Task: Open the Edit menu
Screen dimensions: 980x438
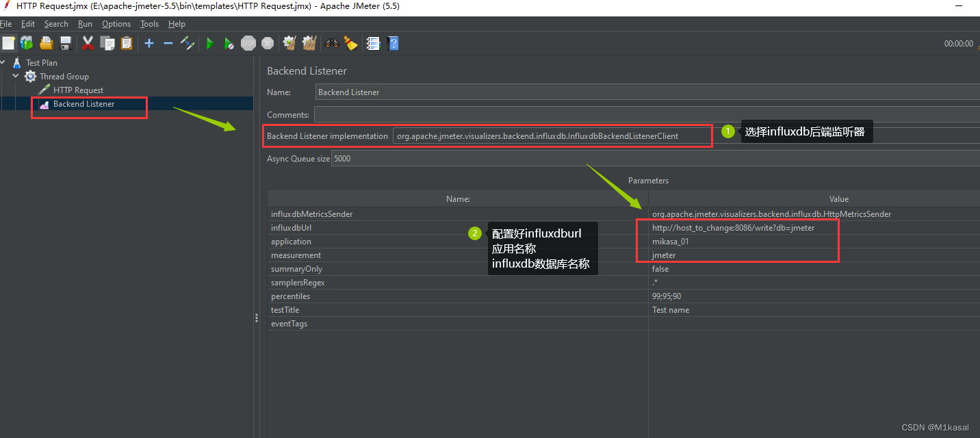Action: [28, 24]
